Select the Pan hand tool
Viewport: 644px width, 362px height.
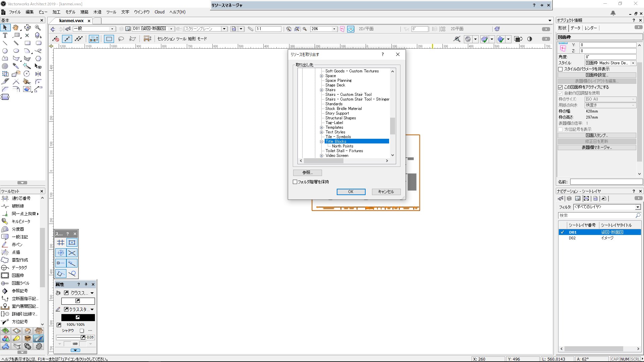(x=16, y=27)
